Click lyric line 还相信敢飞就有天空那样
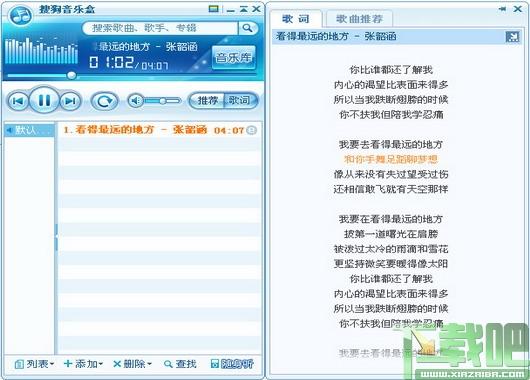The height and width of the screenshot is (380, 530). pyautogui.click(x=391, y=189)
